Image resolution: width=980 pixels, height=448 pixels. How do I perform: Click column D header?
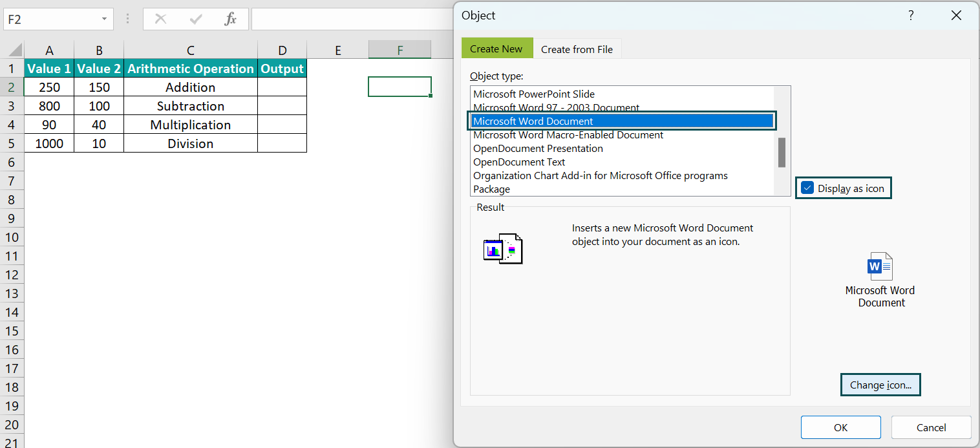(282, 50)
